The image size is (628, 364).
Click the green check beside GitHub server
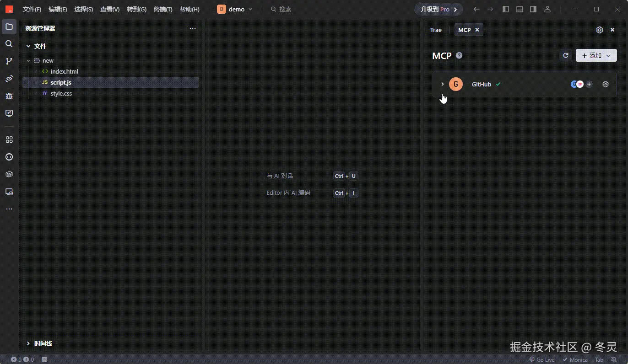[x=498, y=84]
